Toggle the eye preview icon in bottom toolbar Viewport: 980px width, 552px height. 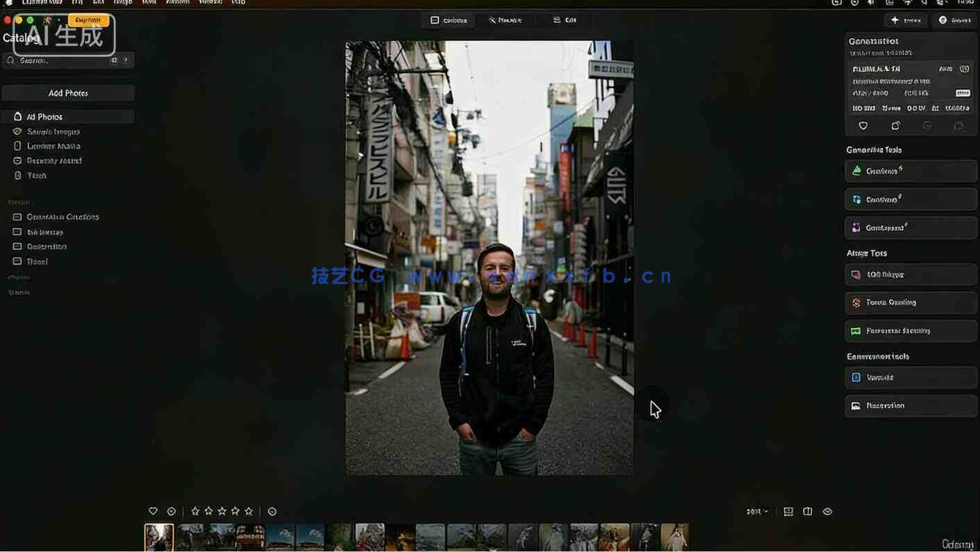827,512
